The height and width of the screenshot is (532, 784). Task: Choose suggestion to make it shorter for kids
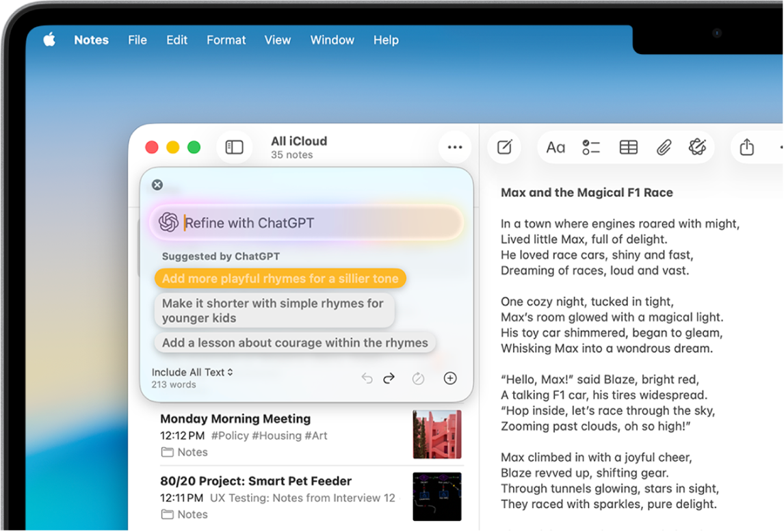coord(274,310)
